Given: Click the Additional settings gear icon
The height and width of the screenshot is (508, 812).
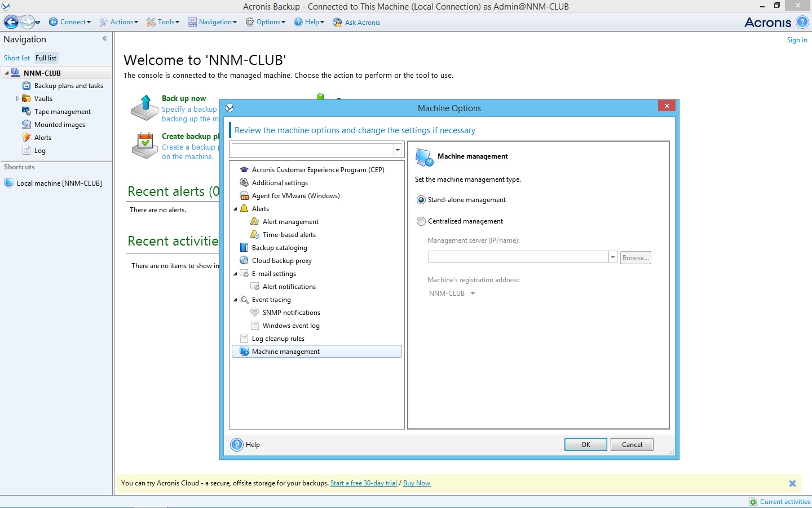Looking at the screenshot, I should point(244,183).
